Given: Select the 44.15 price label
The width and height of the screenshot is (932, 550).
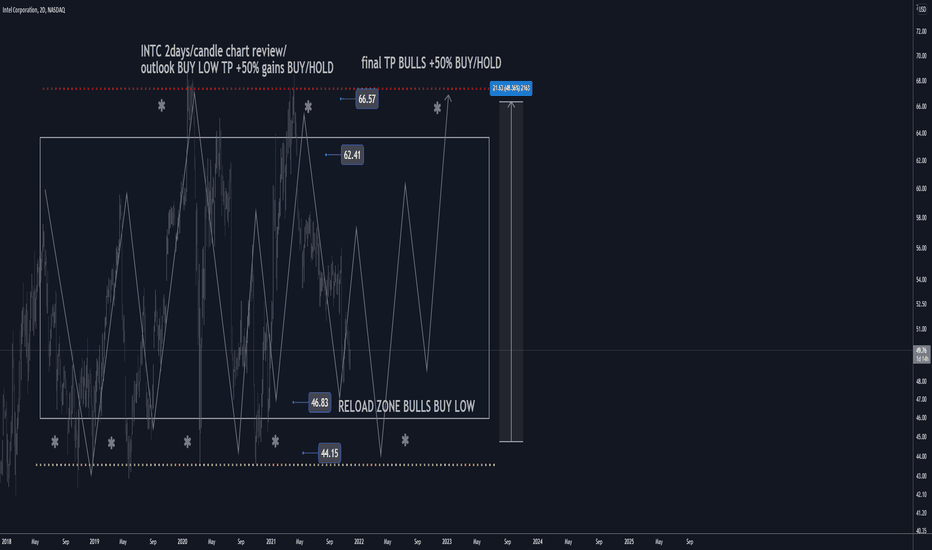Looking at the screenshot, I should [329, 453].
